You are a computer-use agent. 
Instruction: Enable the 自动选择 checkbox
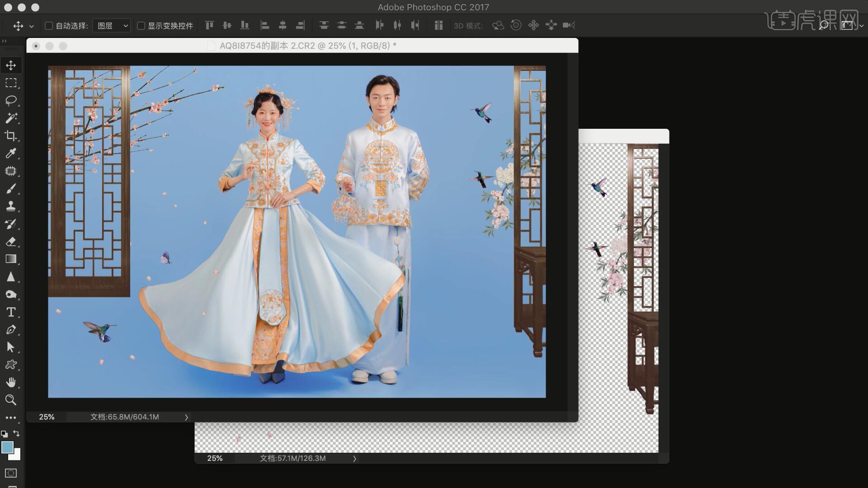click(x=49, y=26)
